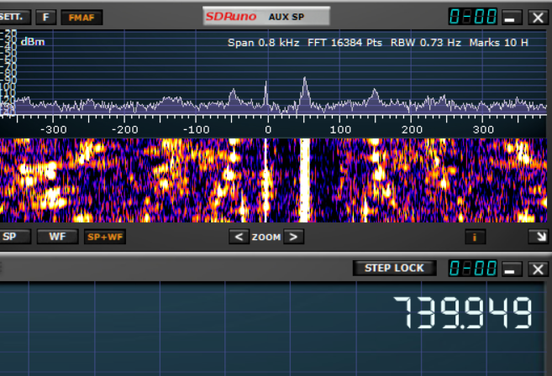552x376 pixels.
Task: Switch to SP spectrum-only view
Action: click(x=14, y=237)
